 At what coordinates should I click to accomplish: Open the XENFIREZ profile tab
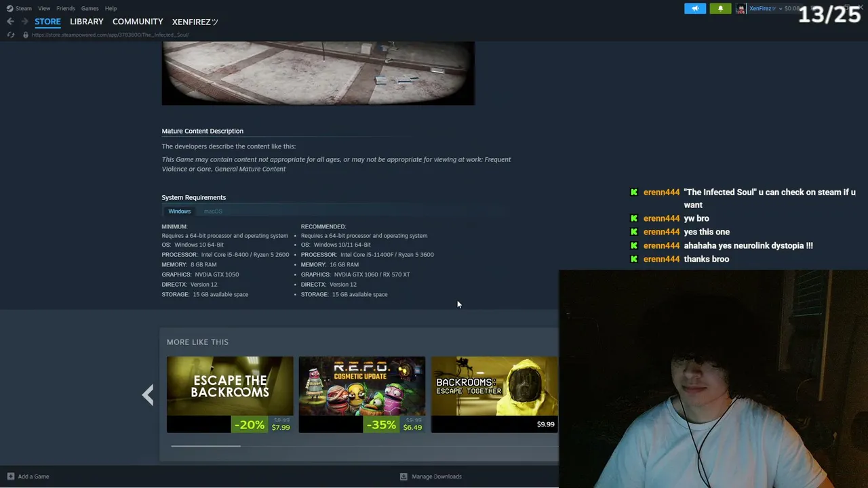click(x=195, y=22)
